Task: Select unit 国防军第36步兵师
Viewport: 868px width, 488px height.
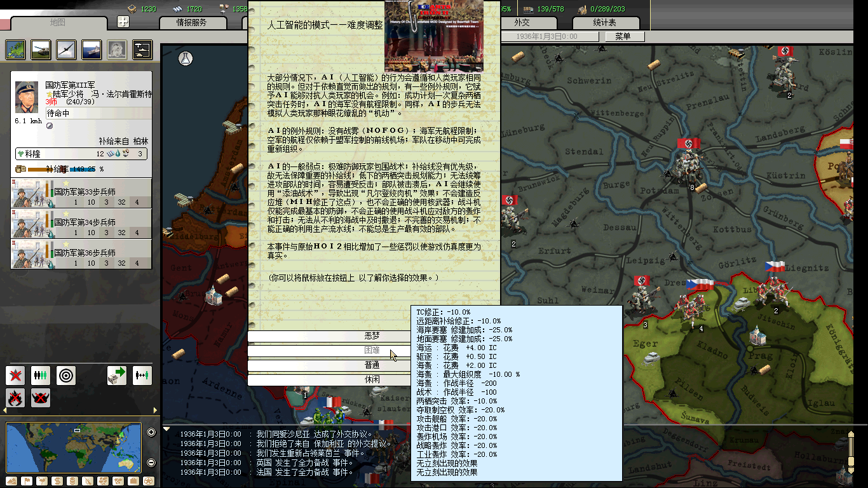Action: click(x=81, y=254)
